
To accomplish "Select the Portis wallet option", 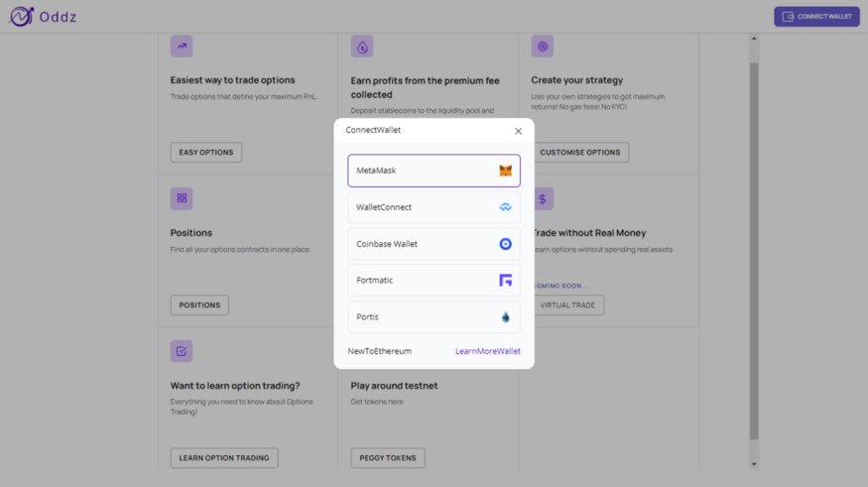I will 434,317.
